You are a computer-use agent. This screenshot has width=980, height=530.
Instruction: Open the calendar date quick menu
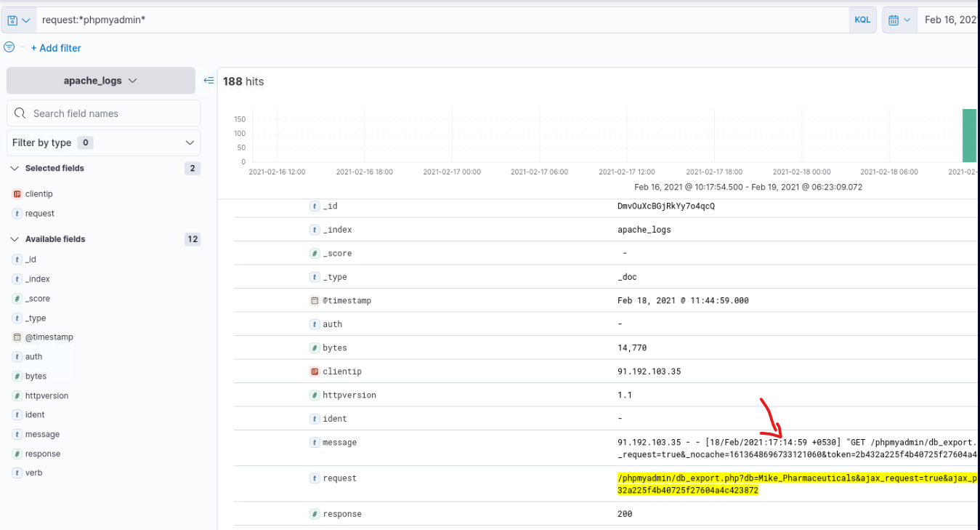[899, 20]
